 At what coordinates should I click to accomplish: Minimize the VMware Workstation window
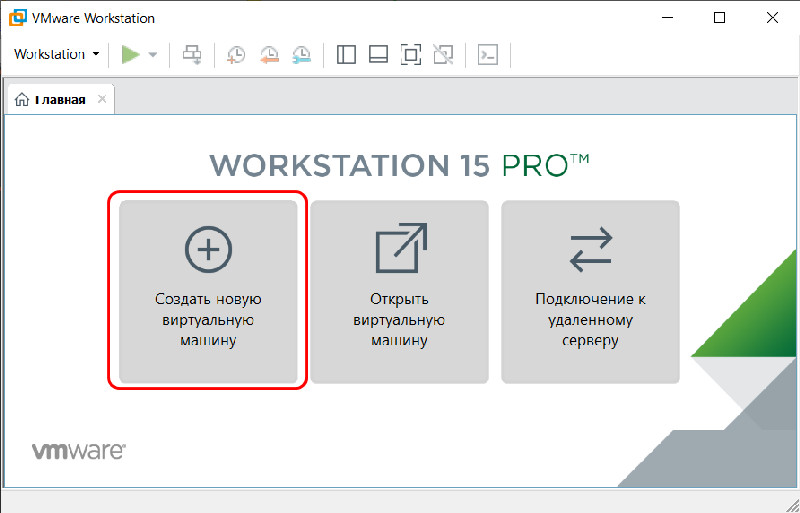point(667,18)
